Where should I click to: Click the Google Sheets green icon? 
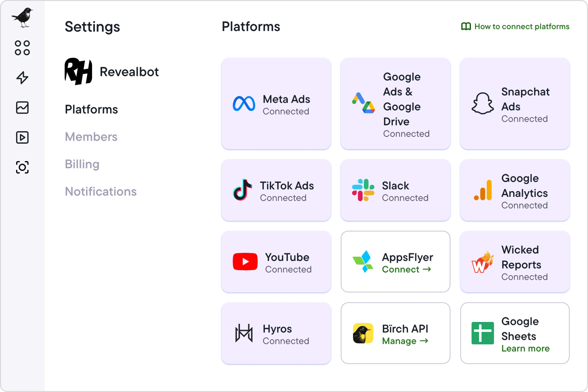482,333
